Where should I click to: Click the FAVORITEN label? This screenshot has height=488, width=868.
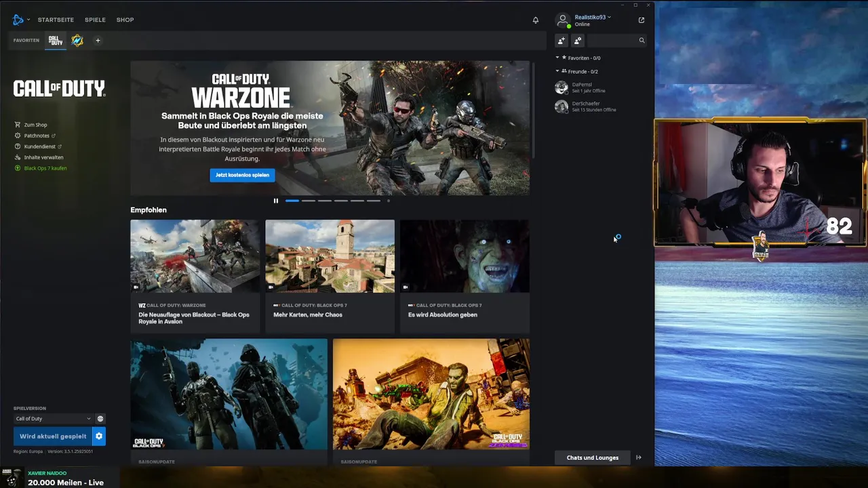pyautogui.click(x=26, y=41)
